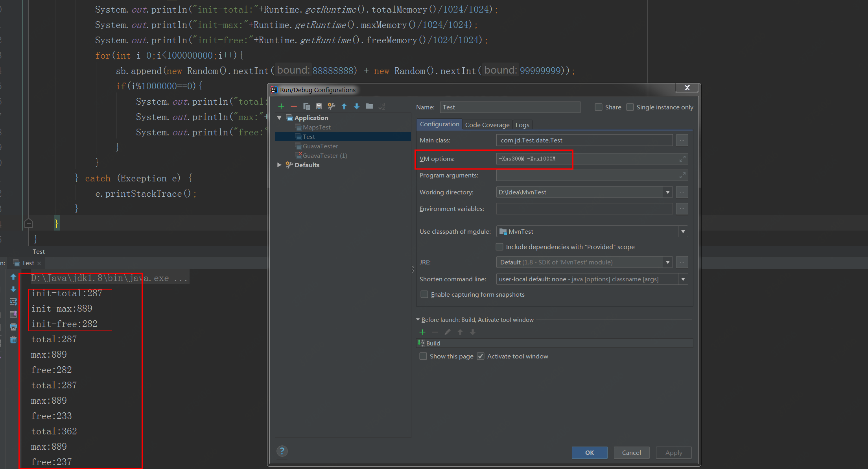Click the Cancel button
The image size is (868, 469).
tap(631, 452)
